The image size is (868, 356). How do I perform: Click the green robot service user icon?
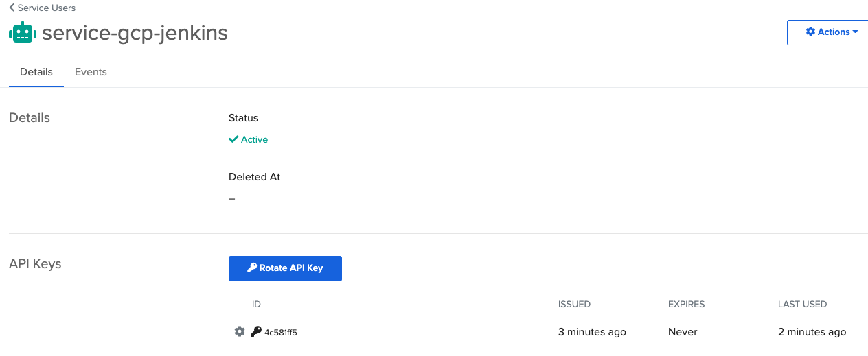click(x=22, y=33)
